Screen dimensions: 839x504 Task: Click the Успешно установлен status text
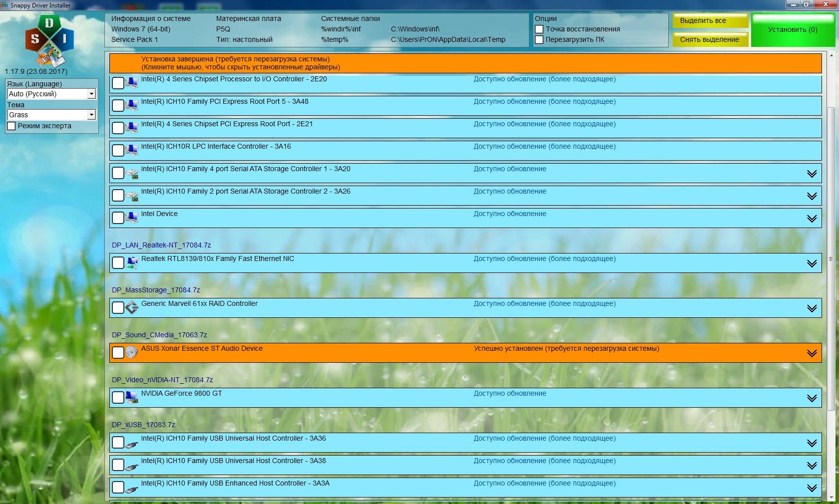566,348
